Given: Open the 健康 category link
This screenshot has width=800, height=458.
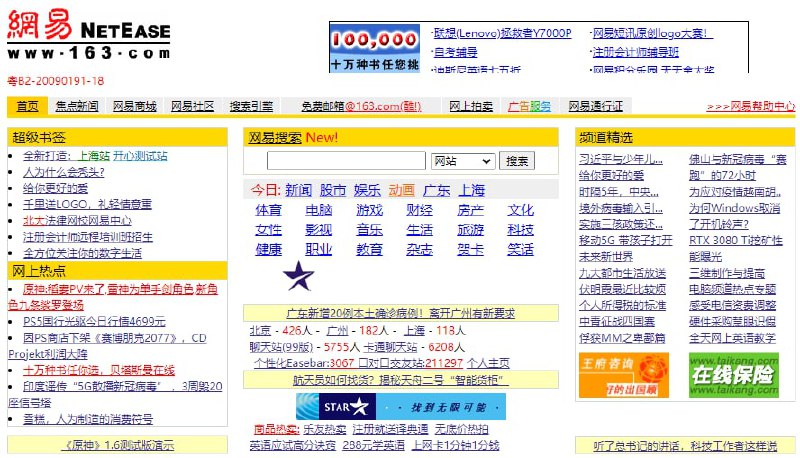Looking at the screenshot, I should pos(269,249).
